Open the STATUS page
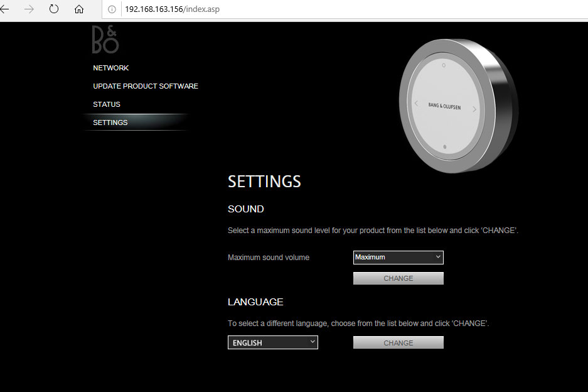 [x=107, y=104]
